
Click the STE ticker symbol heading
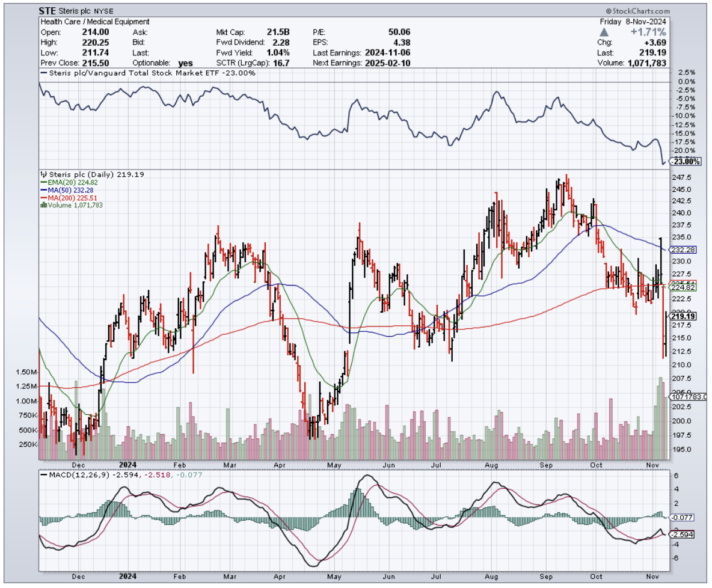(x=48, y=11)
